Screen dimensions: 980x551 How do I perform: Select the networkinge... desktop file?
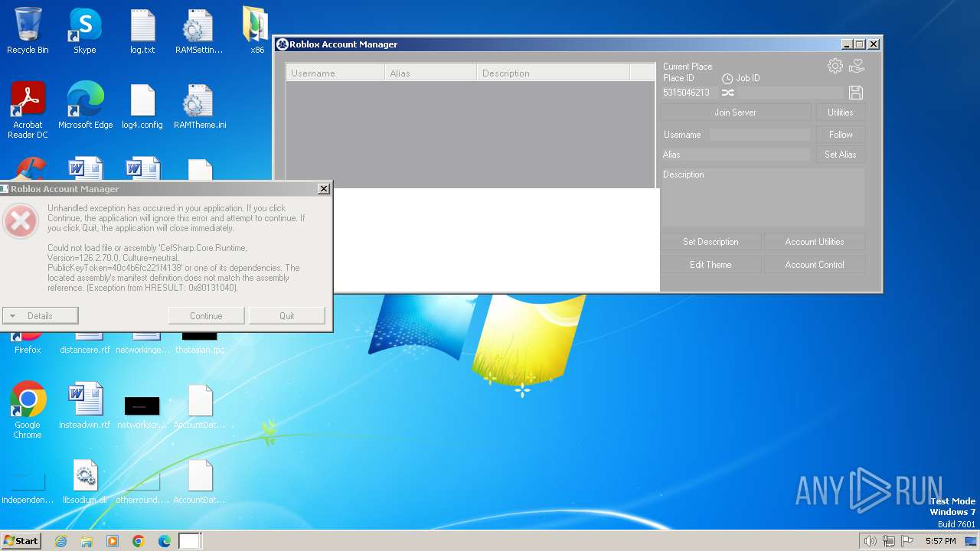[x=142, y=343]
